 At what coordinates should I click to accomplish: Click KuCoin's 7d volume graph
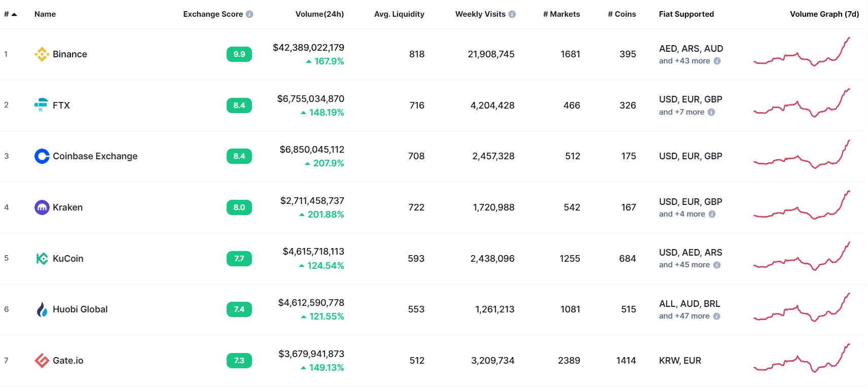pos(802,256)
